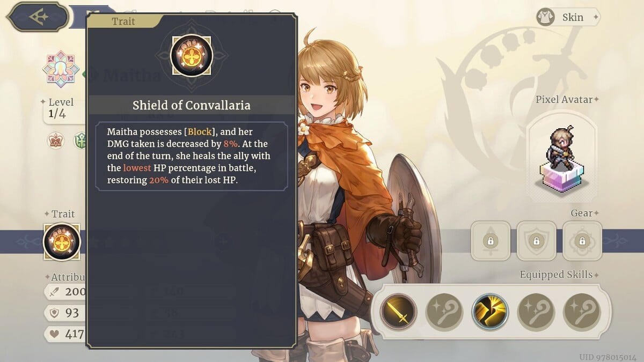
Task: Open the empty skill slot after sword
Action: (x=444, y=312)
